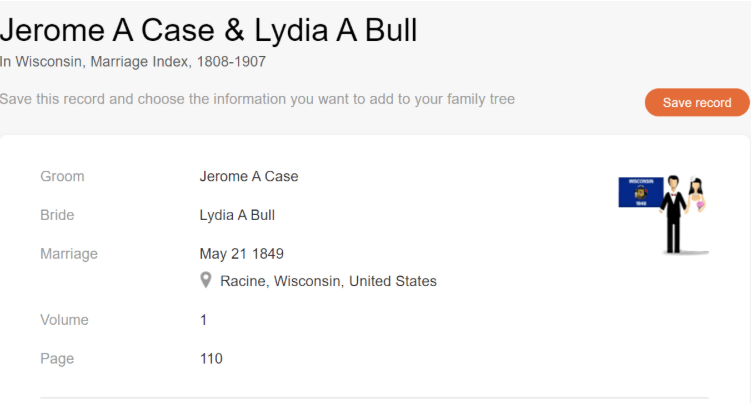Click the Groom field label

(62, 177)
